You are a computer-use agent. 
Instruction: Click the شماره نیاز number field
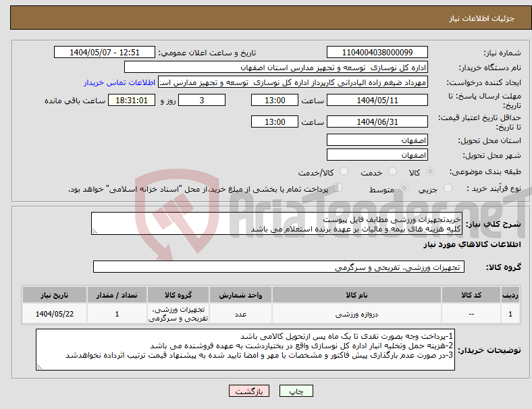[x=377, y=53]
